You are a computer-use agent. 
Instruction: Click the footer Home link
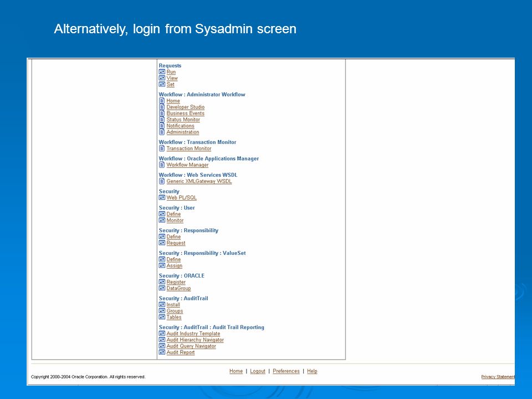pos(236,371)
